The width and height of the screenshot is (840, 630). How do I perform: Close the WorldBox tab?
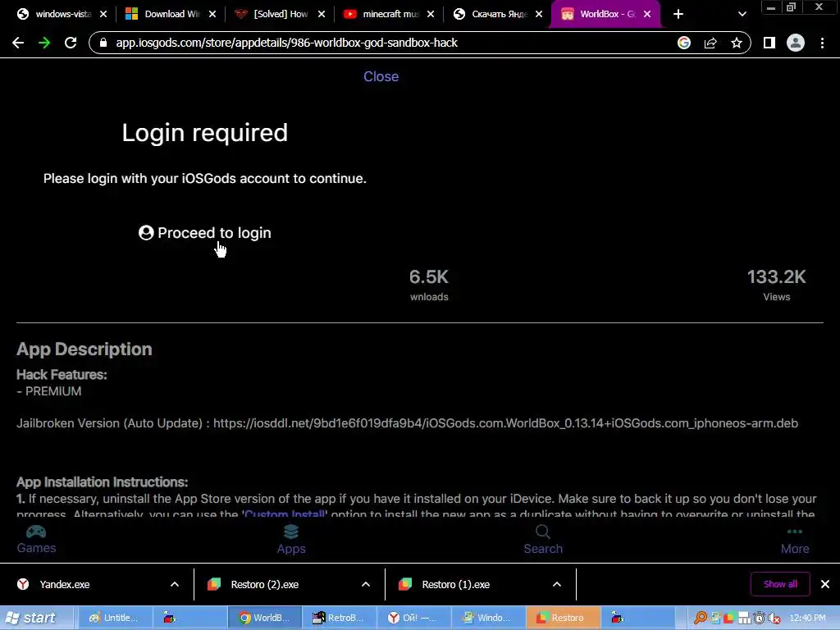point(647,15)
